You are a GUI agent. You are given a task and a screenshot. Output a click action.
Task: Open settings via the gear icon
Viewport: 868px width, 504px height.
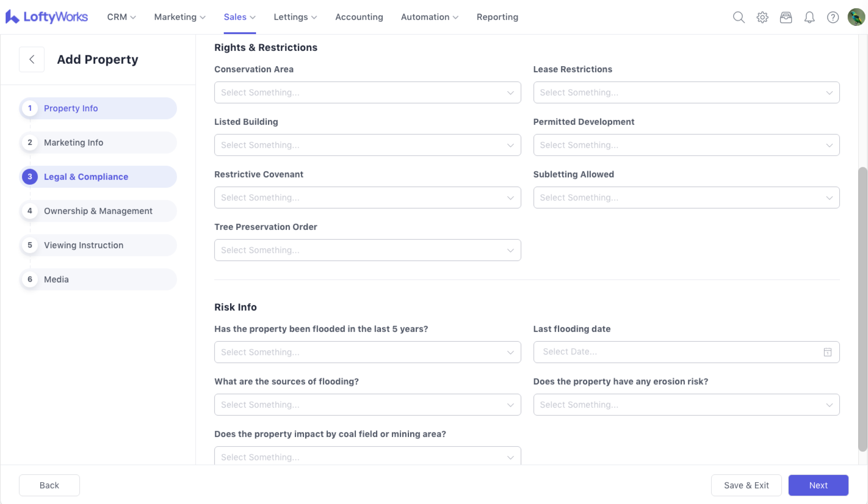coord(762,17)
